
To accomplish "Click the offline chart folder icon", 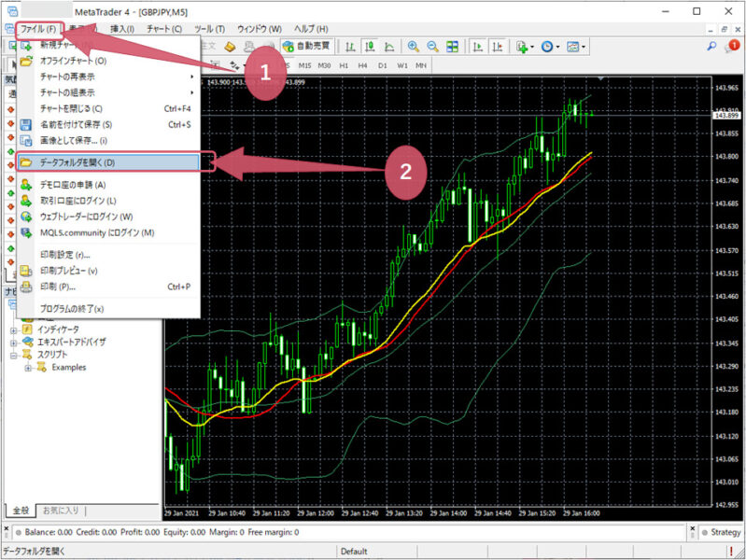I will pyautogui.click(x=26, y=61).
